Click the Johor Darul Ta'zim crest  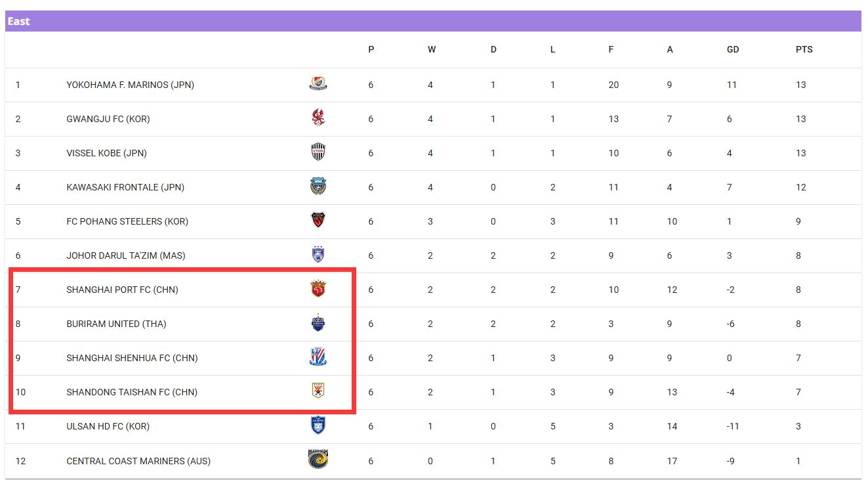click(318, 255)
